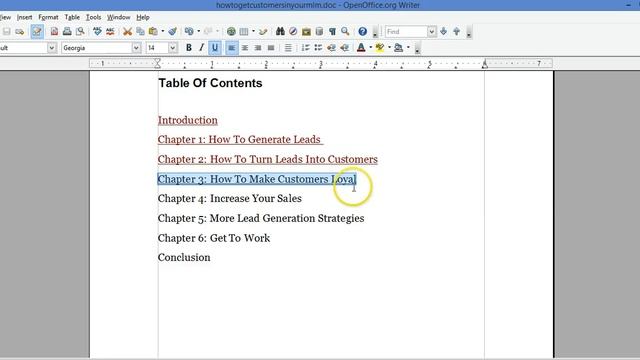Screen dimensions: 640x360
Task: Open the Undo history dropdown arrow
Action: (199, 31)
